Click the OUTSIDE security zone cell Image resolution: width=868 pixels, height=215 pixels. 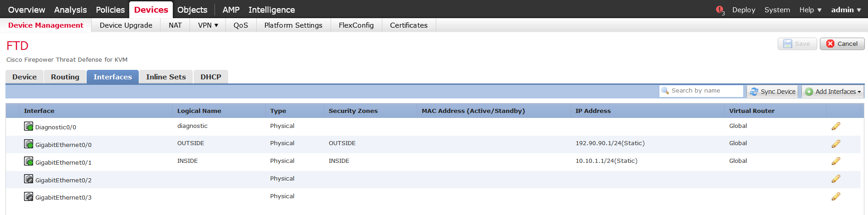342,143
